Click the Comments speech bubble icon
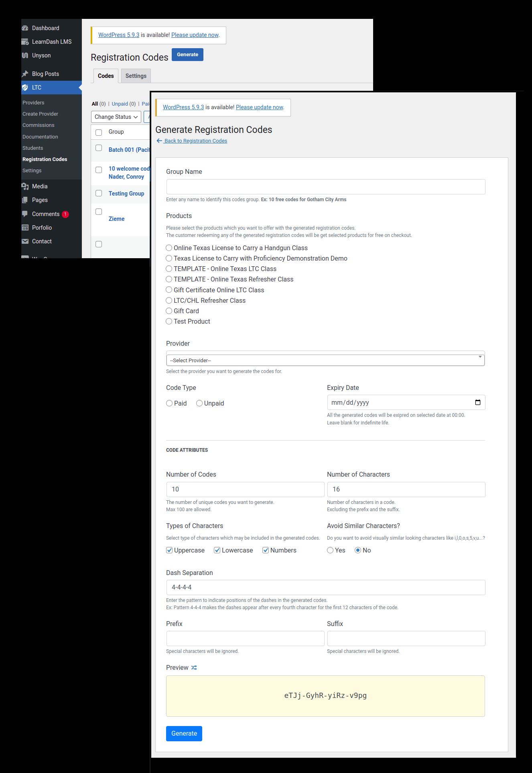 [25, 214]
